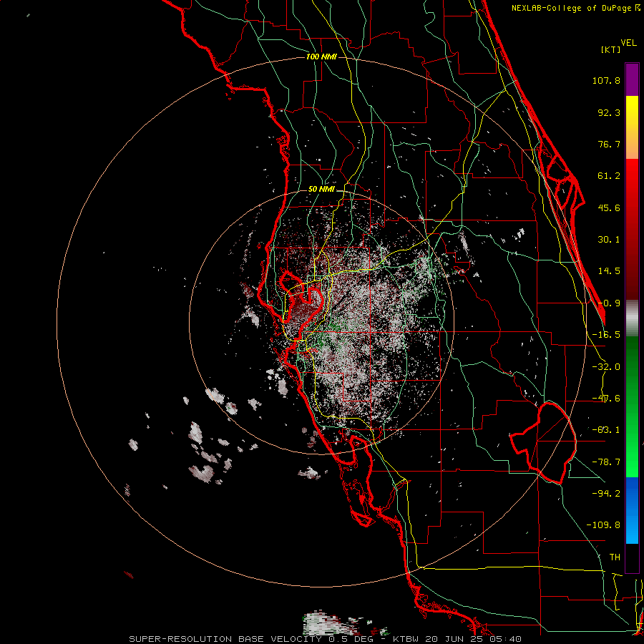Select the 92.3 scale value
The width and height of the screenshot is (644, 644).
[x=609, y=112]
